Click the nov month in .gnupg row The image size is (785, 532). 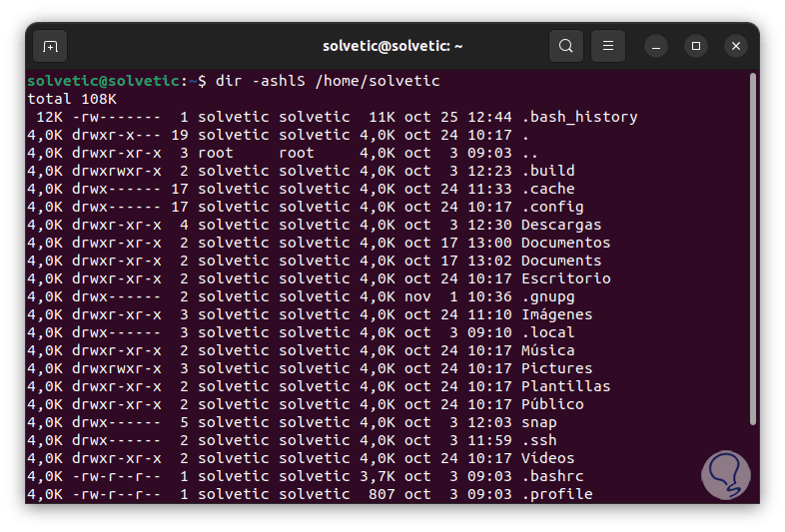click(417, 296)
